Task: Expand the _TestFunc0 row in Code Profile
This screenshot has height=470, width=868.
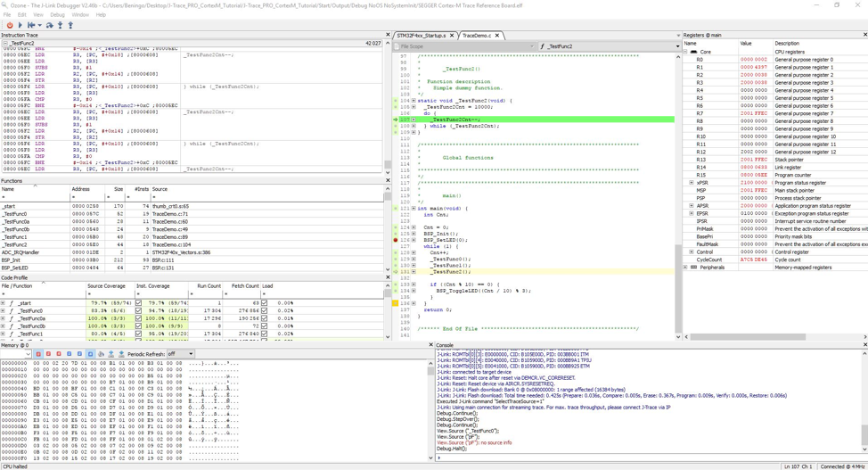Action: [4, 310]
